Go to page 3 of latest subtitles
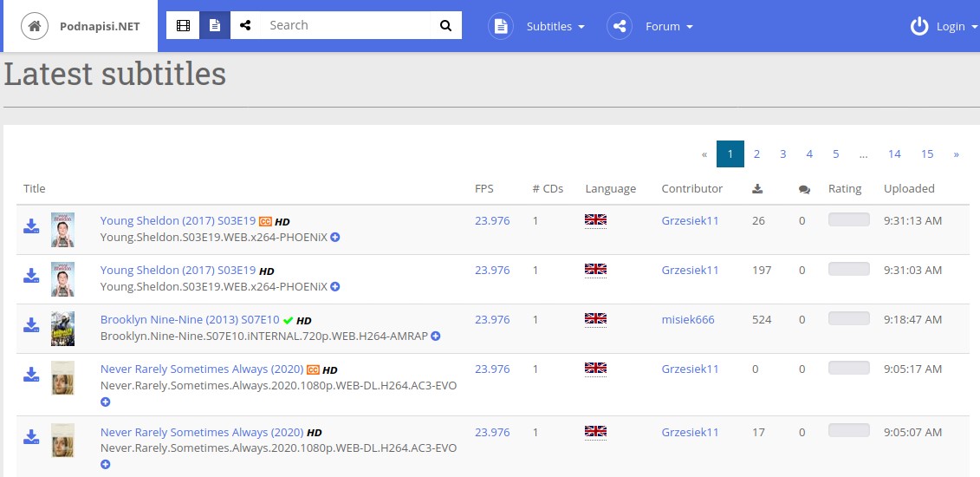The height and width of the screenshot is (477, 980). pos(783,154)
